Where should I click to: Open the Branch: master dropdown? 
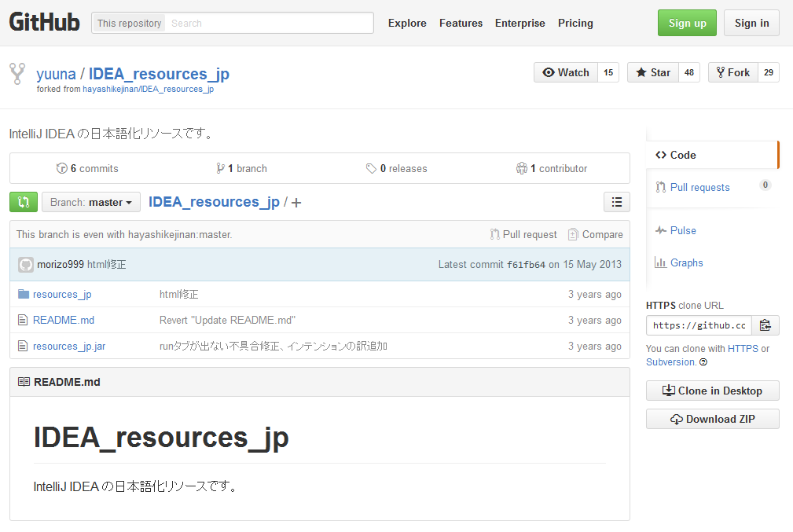click(91, 202)
